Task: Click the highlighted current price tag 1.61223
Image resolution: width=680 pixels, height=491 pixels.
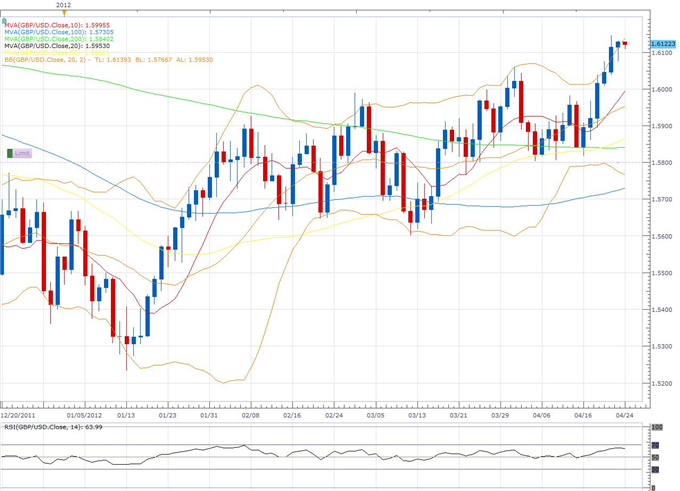Action: [x=663, y=44]
